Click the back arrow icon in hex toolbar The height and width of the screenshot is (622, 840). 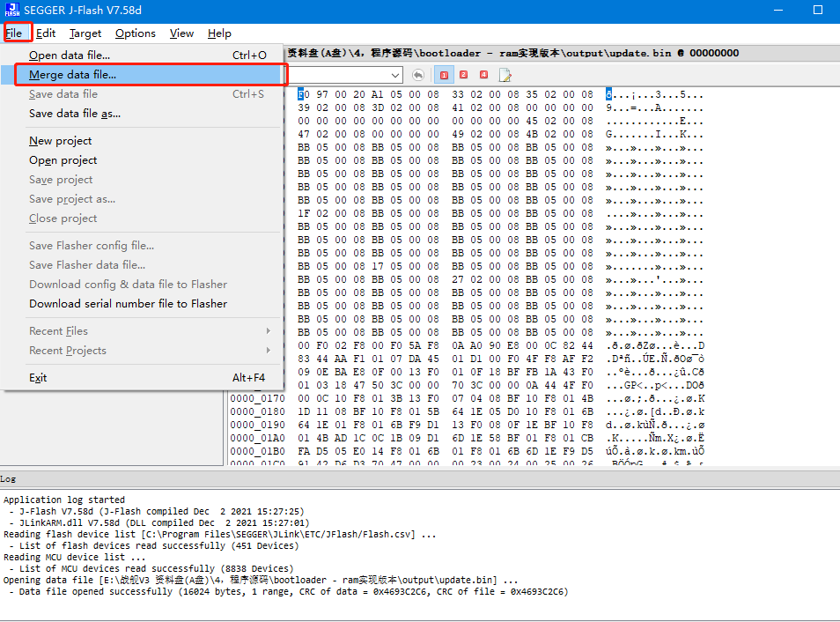coord(418,75)
